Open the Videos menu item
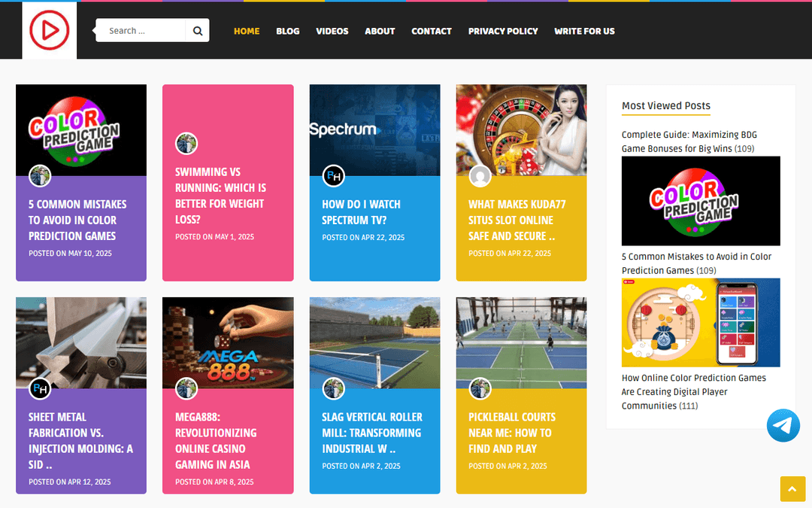 point(332,31)
